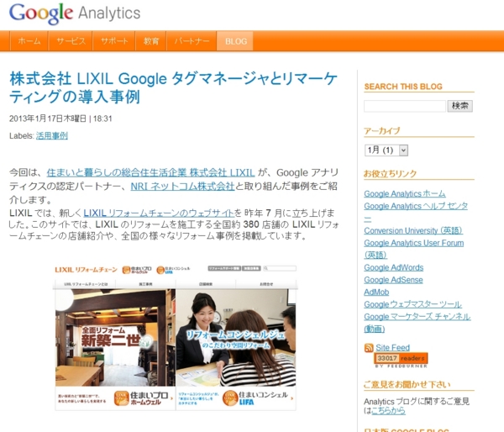Viewport: 504px width, 432px height.
Task: Open Google ウェブマスター ツール link
Action: (x=412, y=304)
